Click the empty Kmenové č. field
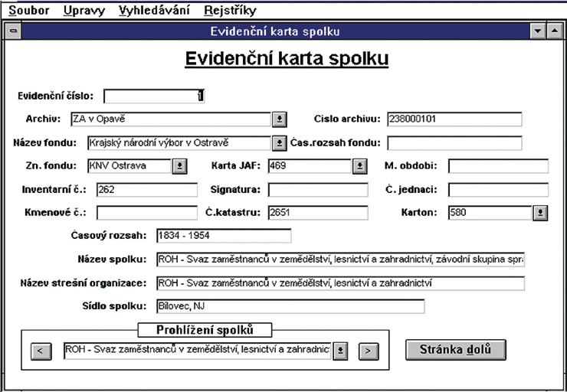 click(x=147, y=213)
